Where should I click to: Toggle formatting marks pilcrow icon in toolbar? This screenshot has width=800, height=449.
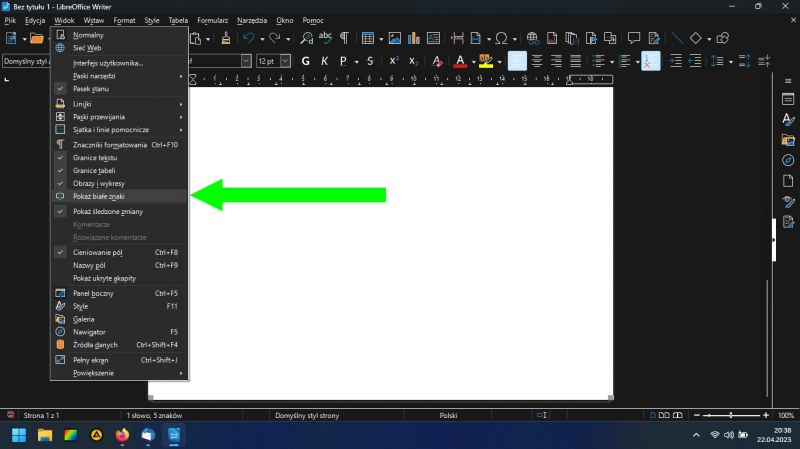coord(344,38)
